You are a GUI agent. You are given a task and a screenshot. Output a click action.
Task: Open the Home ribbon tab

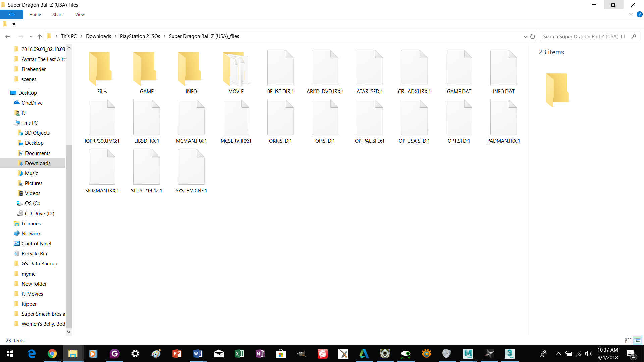(35, 14)
